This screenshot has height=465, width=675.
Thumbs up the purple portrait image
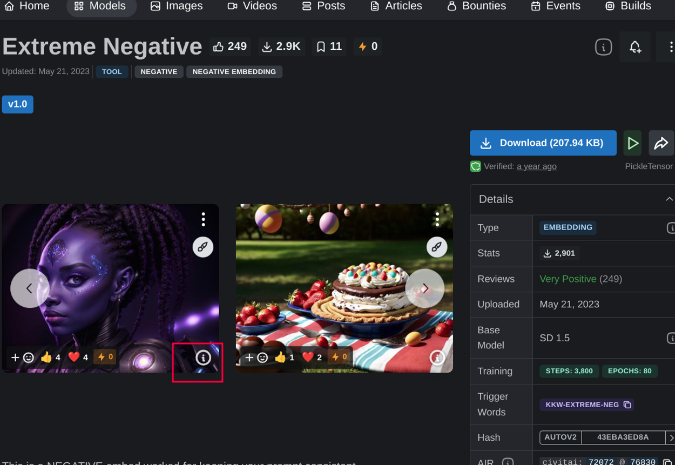51,357
